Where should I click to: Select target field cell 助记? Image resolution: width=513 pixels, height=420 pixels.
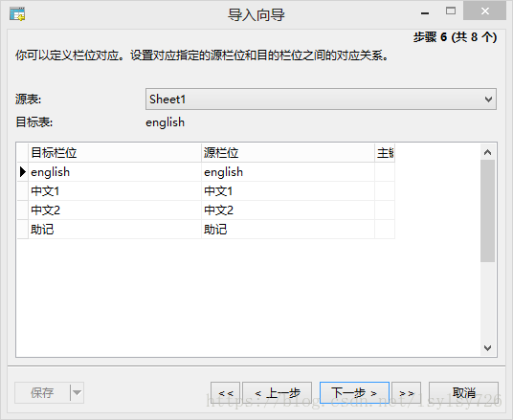[115, 230]
